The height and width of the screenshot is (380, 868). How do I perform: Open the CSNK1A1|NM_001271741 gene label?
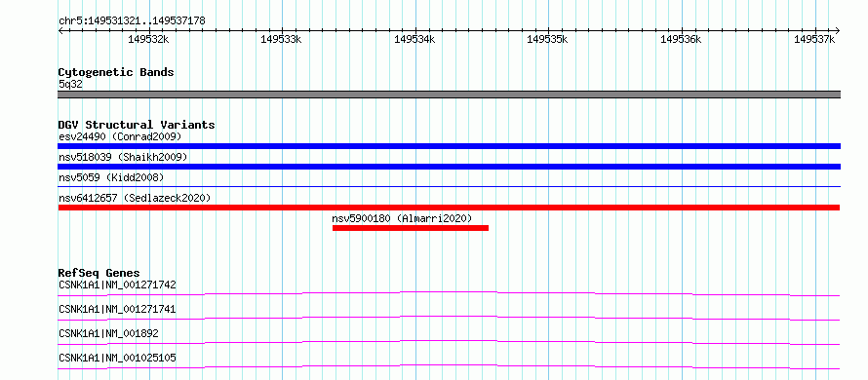pos(117,309)
